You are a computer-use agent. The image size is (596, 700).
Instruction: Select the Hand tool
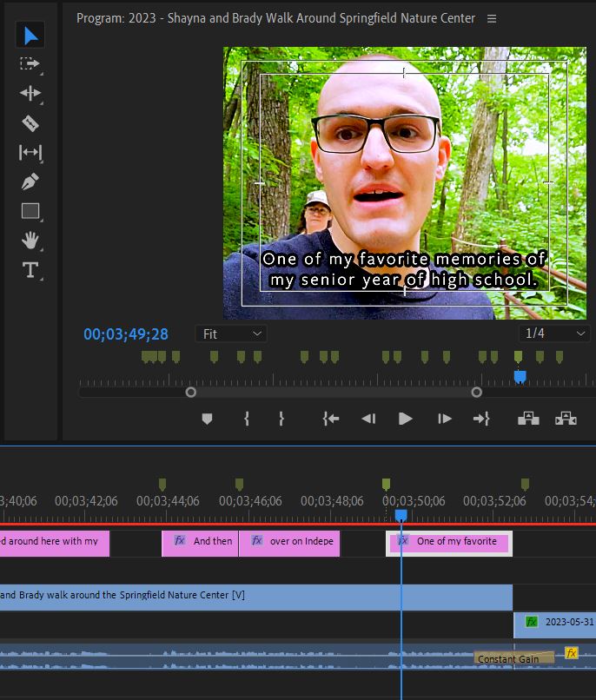pos(30,241)
